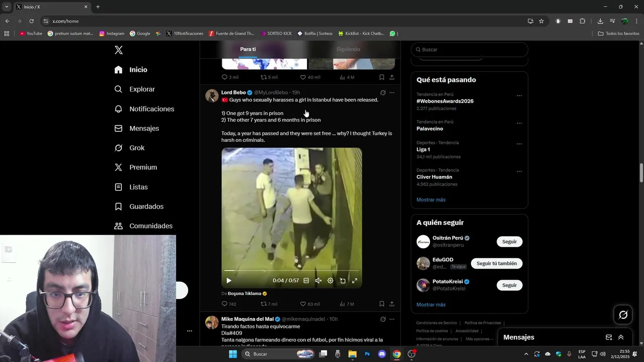Open video settings gear
Screen dimensions: 644x362
[330, 281]
